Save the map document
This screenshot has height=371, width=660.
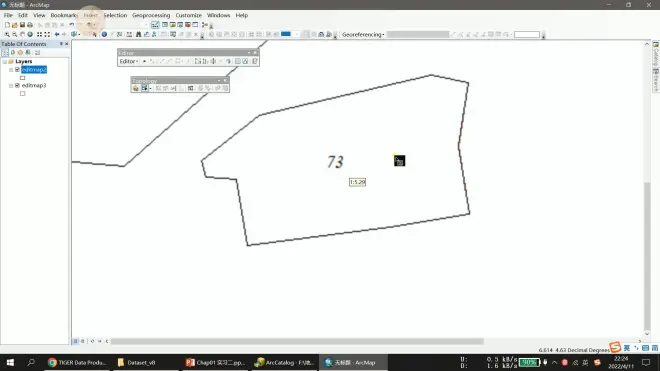pos(22,25)
